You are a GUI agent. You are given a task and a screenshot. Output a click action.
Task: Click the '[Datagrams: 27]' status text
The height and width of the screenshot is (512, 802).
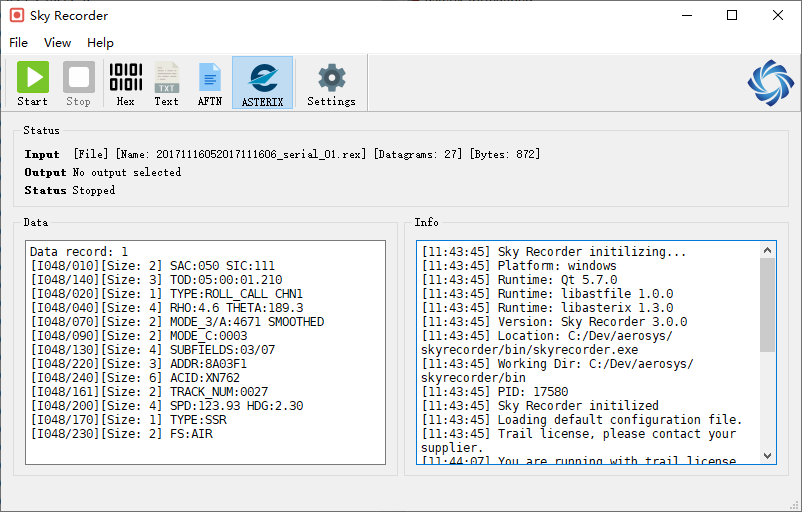[418, 154]
